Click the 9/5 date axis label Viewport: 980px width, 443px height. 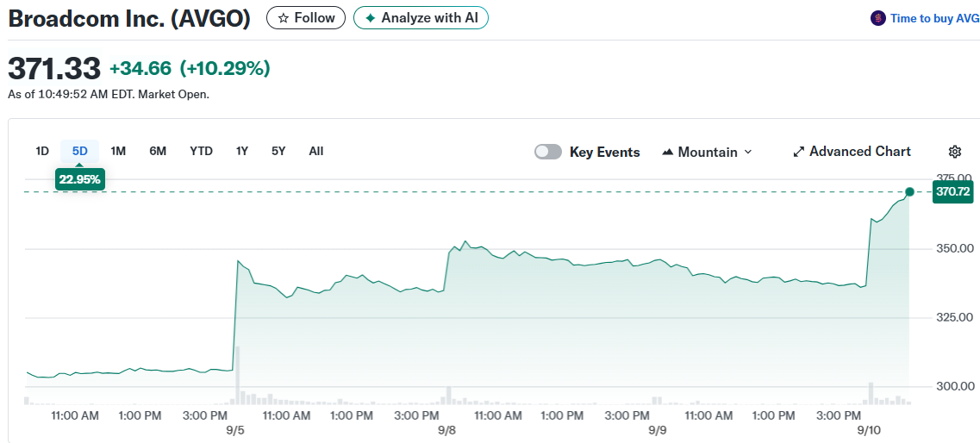click(235, 431)
